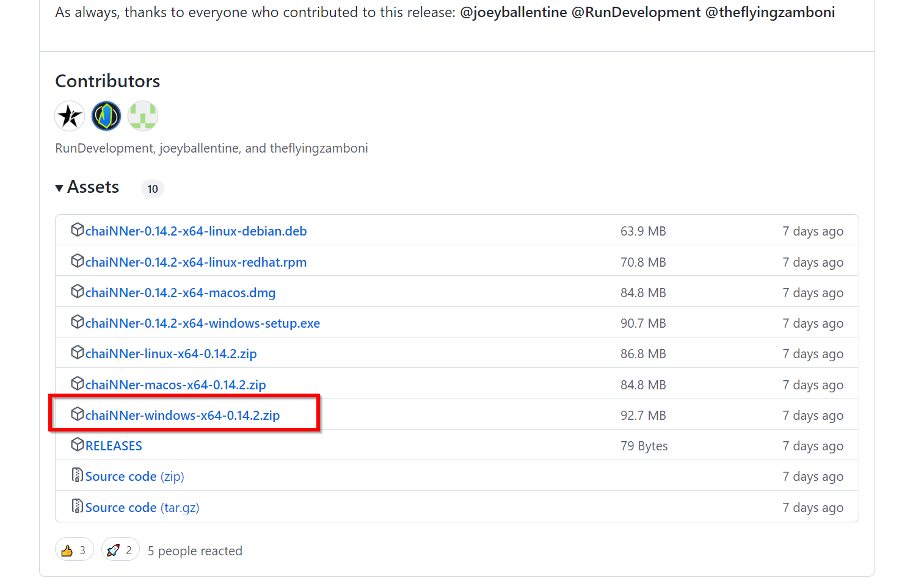
Task: Click package icon beside debian.deb asset
Action: point(78,230)
